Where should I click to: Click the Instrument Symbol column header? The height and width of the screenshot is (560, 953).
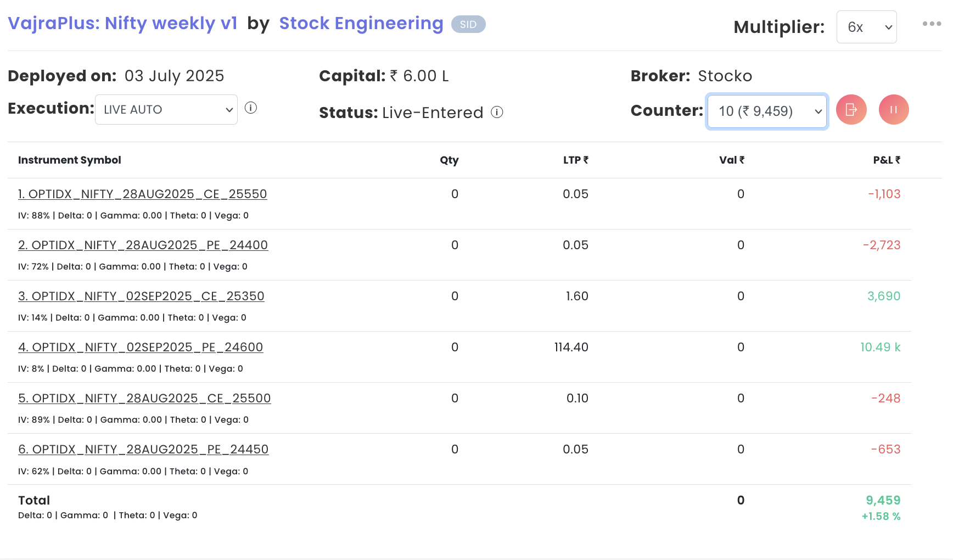click(x=70, y=160)
